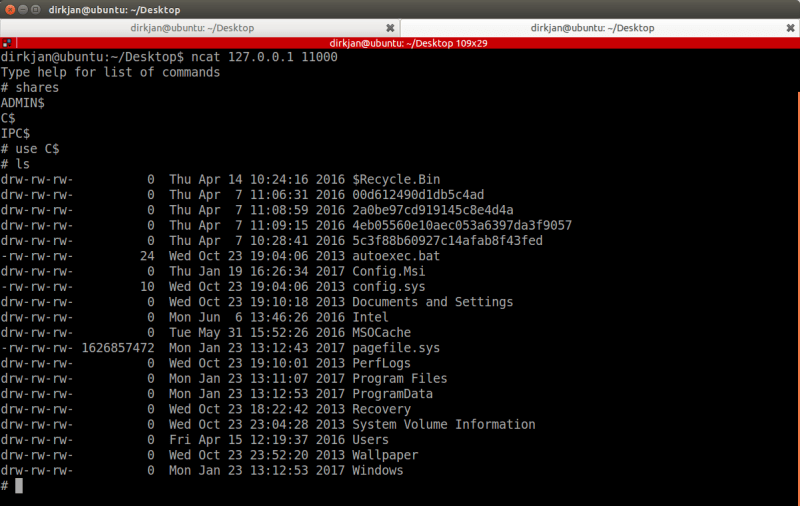The image size is (800, 506).
Task: Click the MSOCache directory name
Action: 382,333
